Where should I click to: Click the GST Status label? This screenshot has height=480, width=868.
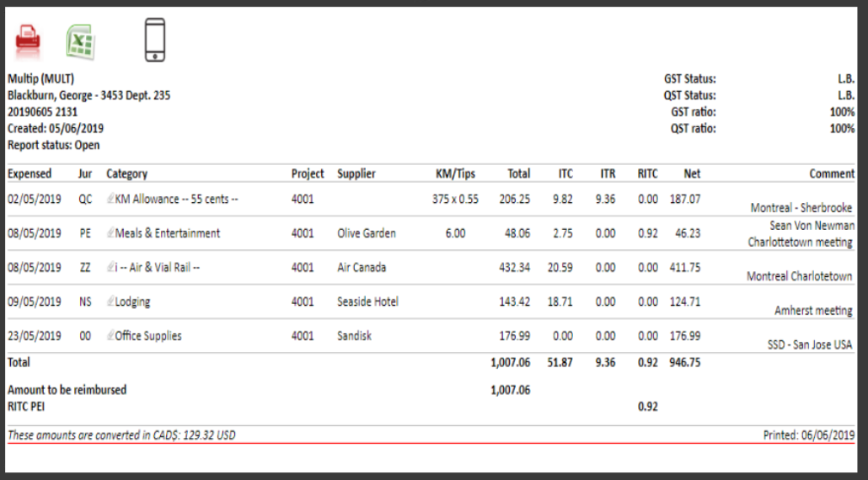coord(689,79)
